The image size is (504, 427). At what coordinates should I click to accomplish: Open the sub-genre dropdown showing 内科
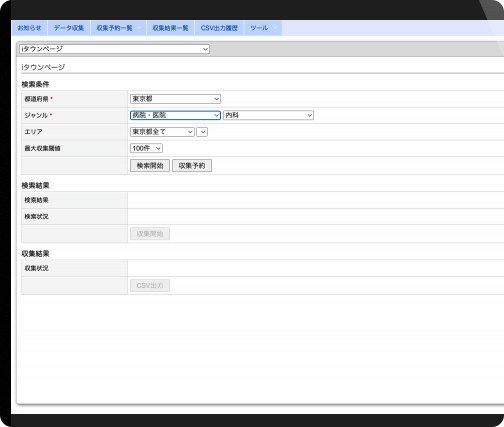coord(268,115)
